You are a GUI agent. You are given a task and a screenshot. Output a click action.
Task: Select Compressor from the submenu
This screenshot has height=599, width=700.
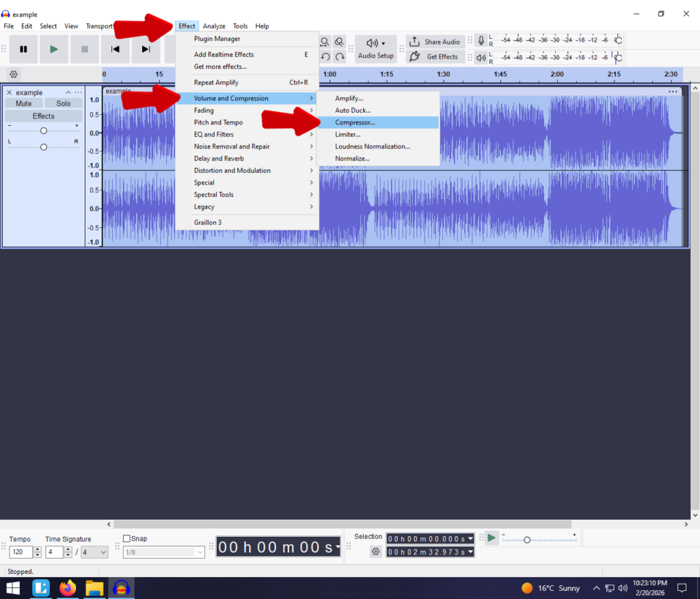pos(355,122)
